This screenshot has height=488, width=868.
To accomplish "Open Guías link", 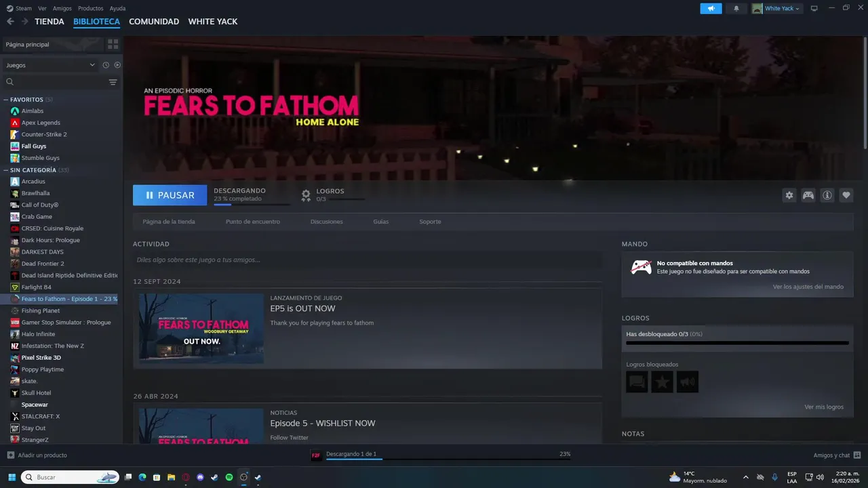I will [381, 222].
